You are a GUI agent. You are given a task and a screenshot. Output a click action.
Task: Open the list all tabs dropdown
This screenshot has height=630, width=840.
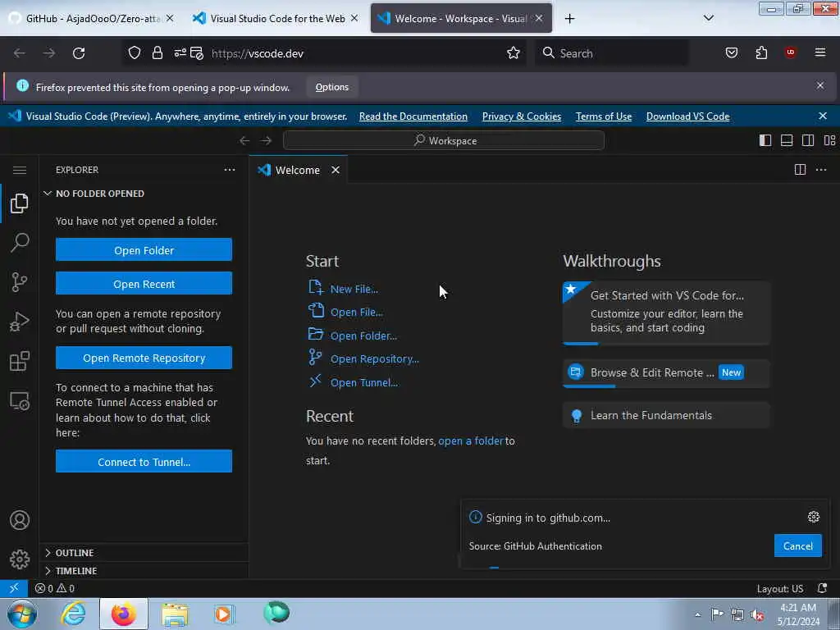(708, 18)
